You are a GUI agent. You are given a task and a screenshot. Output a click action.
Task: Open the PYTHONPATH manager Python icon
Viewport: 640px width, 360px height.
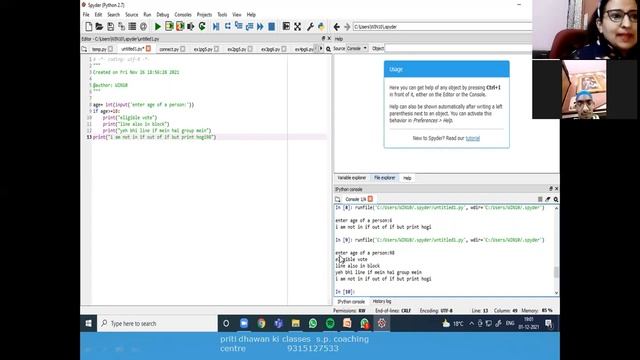coord(321,27)
